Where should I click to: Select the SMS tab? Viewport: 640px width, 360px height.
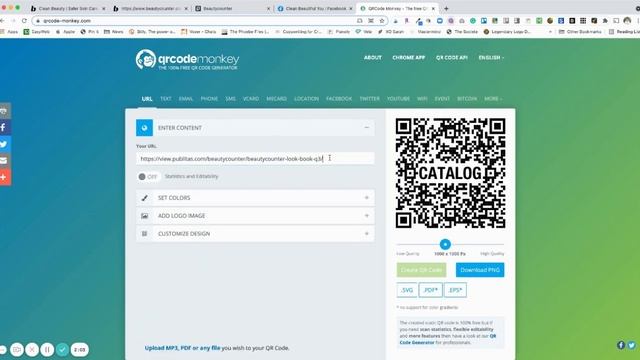coord(231,99)
